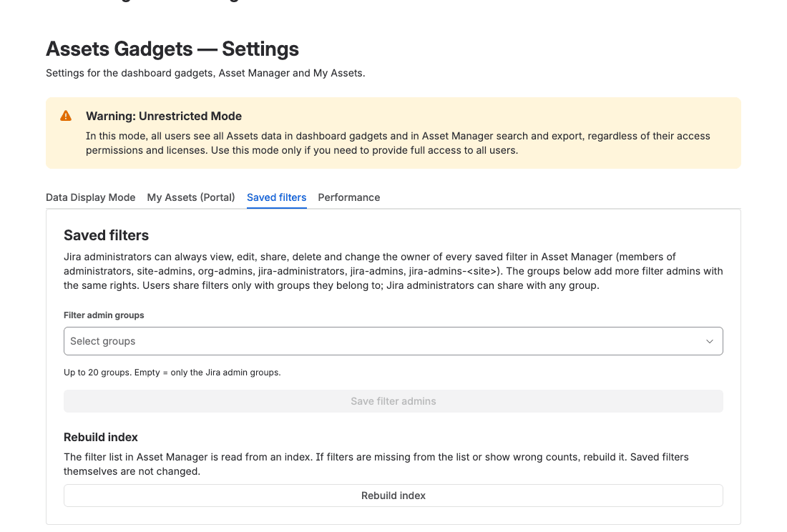Click the Saved filters section heading
Image resolution: width=787 pixels, height=532 pixels.
[x=106, y=235]
